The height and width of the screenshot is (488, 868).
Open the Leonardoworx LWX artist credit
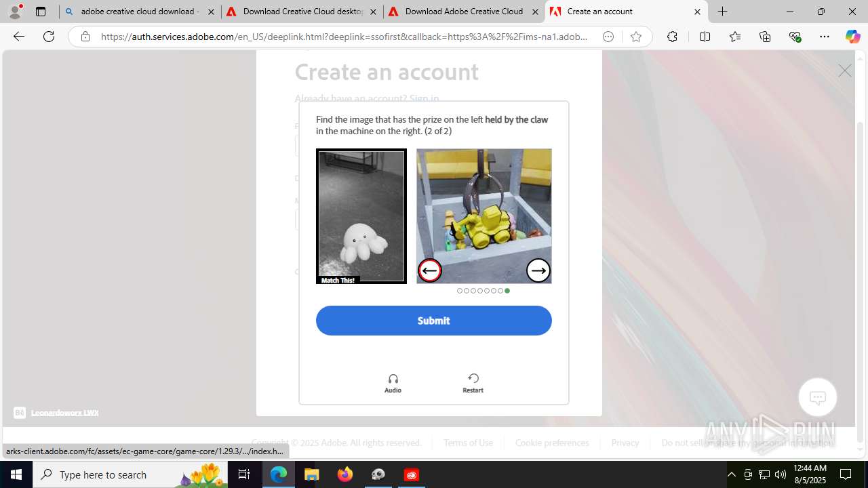coord(64,412)
